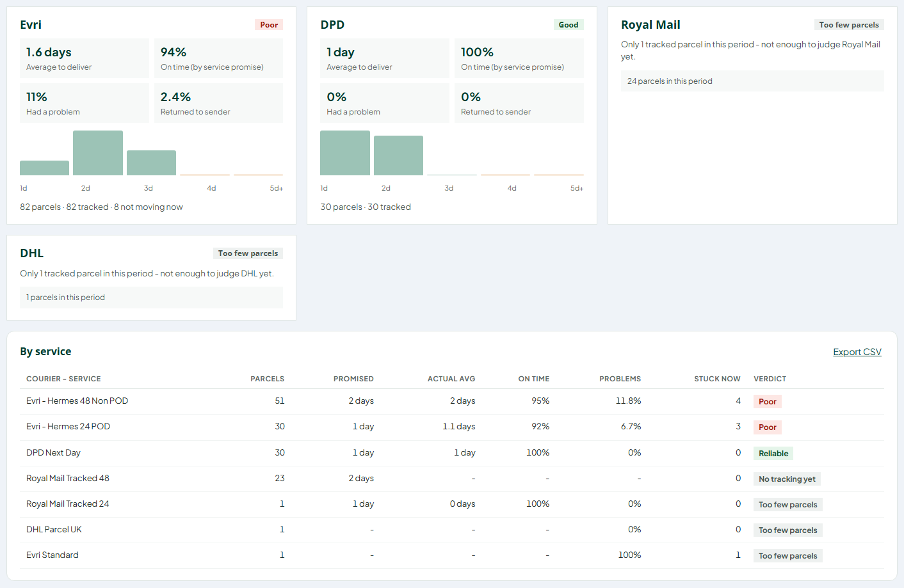Click the 'By service' section heading
904x588 pixels.
45,351
